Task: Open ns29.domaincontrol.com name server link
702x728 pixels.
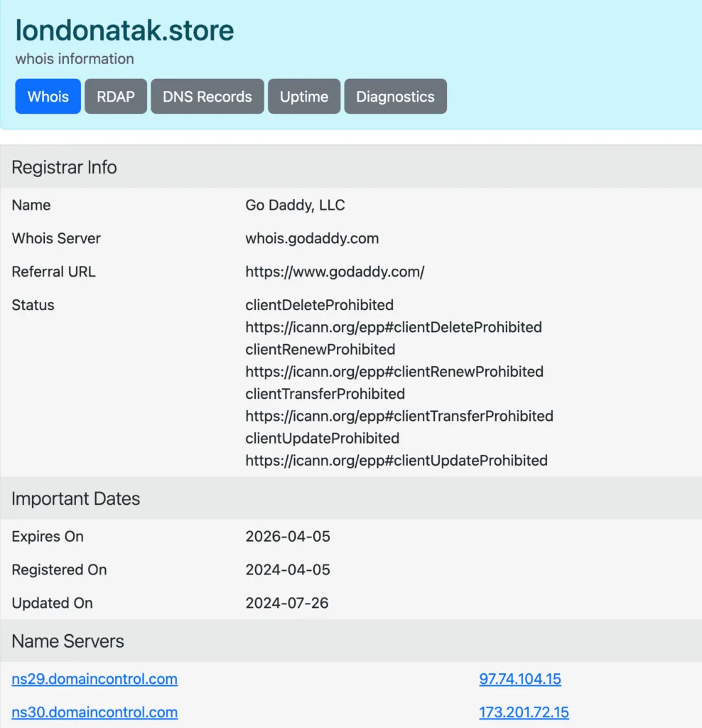Action: click(x=94, y=679)
